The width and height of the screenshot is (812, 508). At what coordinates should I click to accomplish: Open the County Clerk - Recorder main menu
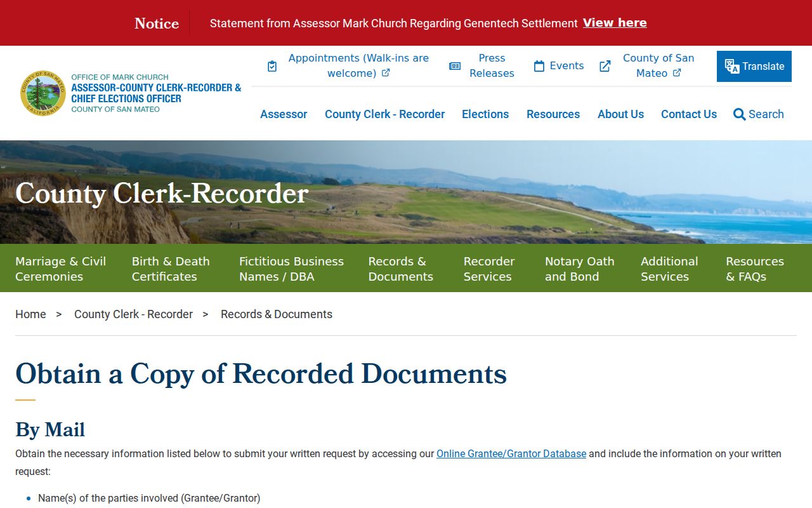coord(384,114)
